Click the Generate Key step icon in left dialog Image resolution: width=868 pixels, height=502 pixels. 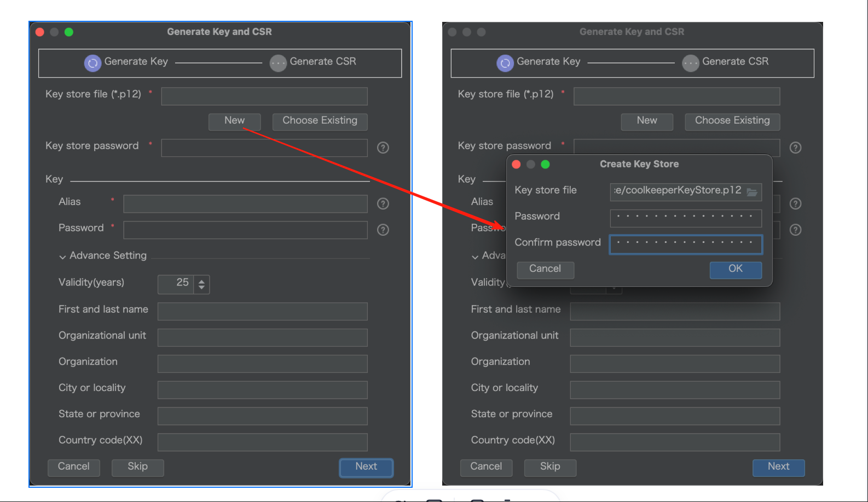(x=92, y=63)
